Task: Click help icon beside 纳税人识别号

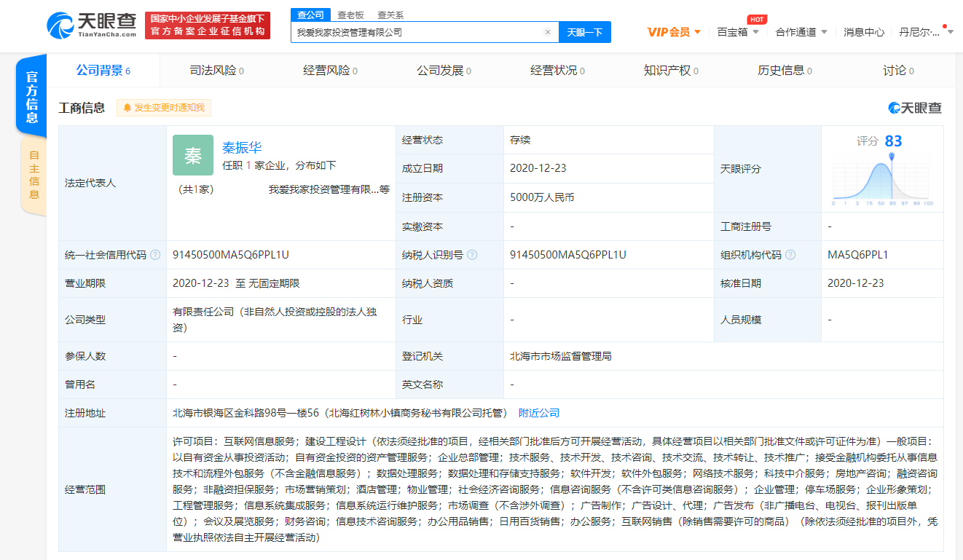Action: tap(472, 255)
